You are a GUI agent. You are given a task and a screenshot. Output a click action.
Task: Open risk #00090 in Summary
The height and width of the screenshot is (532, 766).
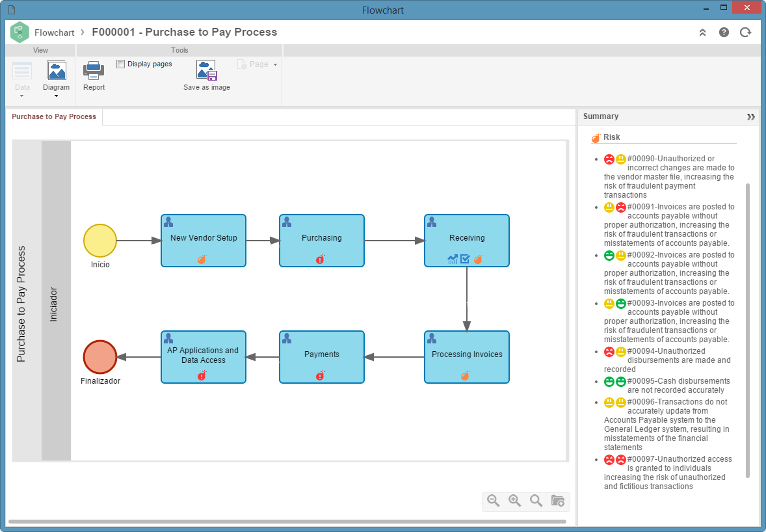668,177
